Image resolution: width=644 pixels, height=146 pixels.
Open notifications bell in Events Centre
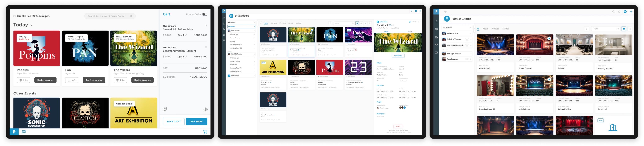pyautogui.click(x=412, y=11)
